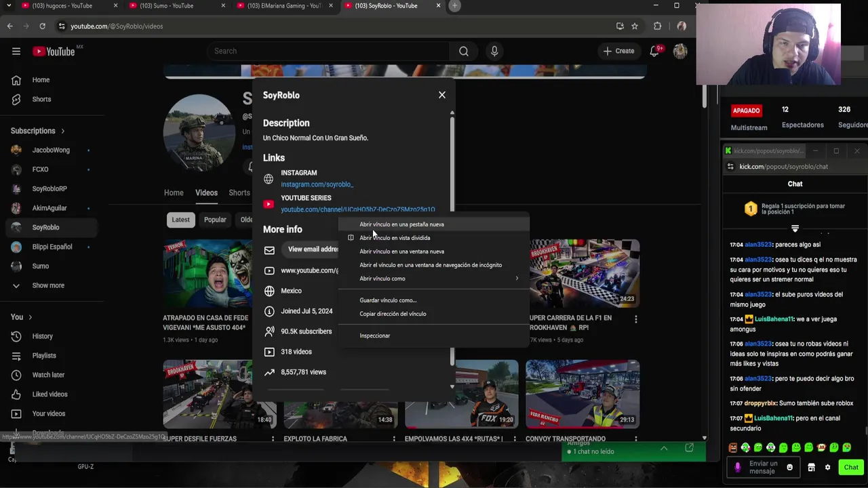Click the Create button
Image resolution: width=868 pixels, height=488 pixels.
click(618, 51)
